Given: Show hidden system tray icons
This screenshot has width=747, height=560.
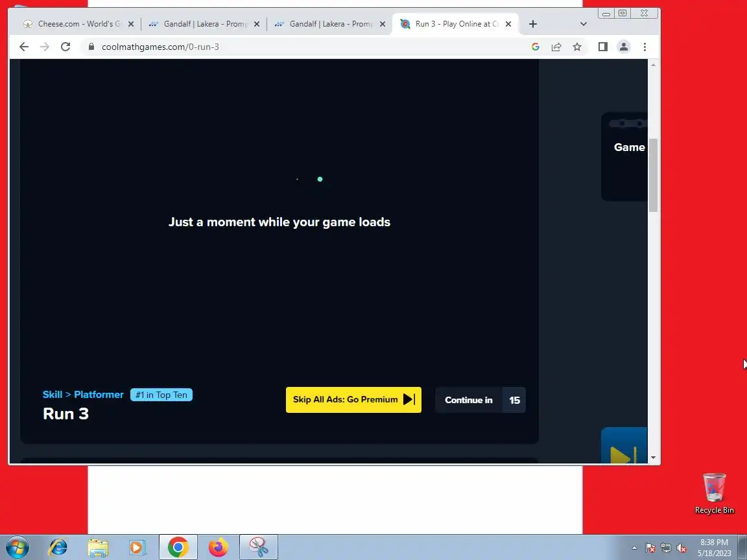Looking at the screenshot, I should (635, 548).
